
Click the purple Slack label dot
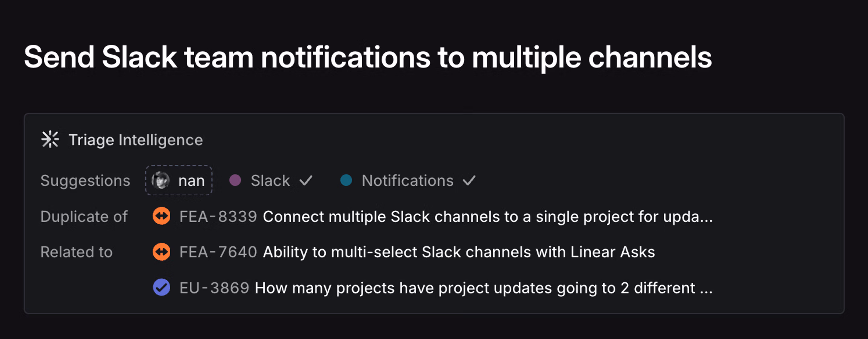pyautogui.click(x=235, y=180)
